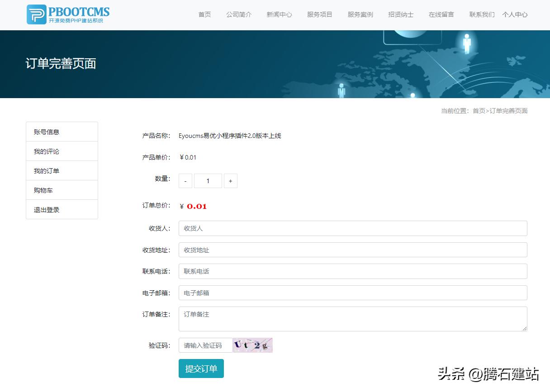Click 首页 breadcrumb link
The width and height of the screenshot is (550, 392).
[x=479, y=111]
